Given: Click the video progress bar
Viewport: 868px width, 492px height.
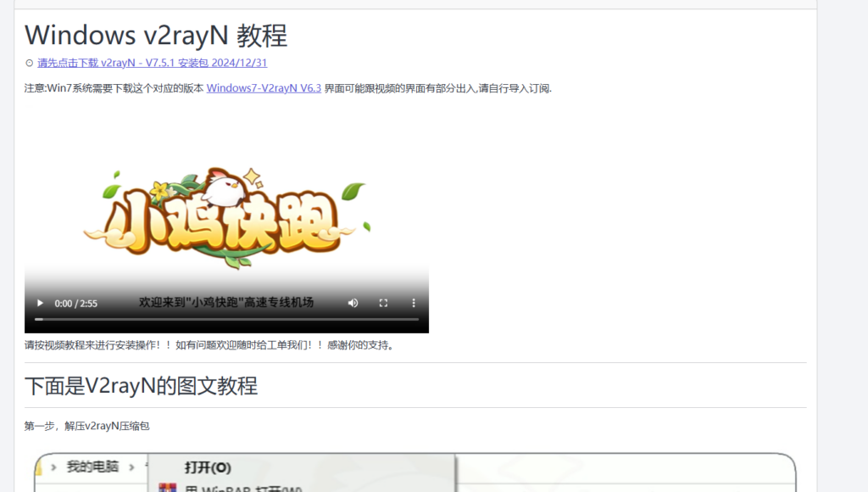Looking at the screenshot, I should [226, 319].
